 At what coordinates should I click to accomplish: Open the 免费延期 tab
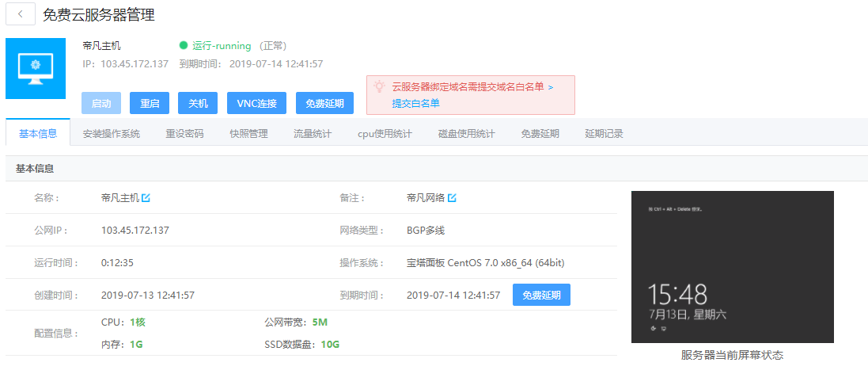pyautogui.click(x=540, y=133)
